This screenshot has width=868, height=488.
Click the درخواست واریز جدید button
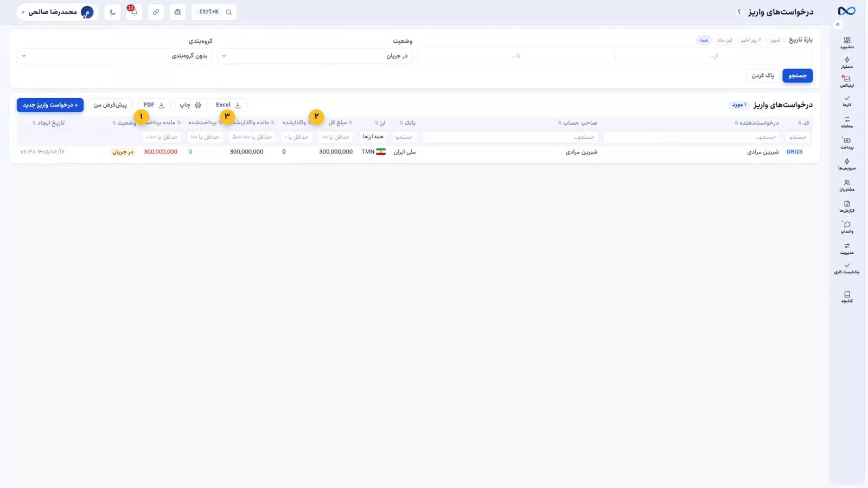[50, 105]
